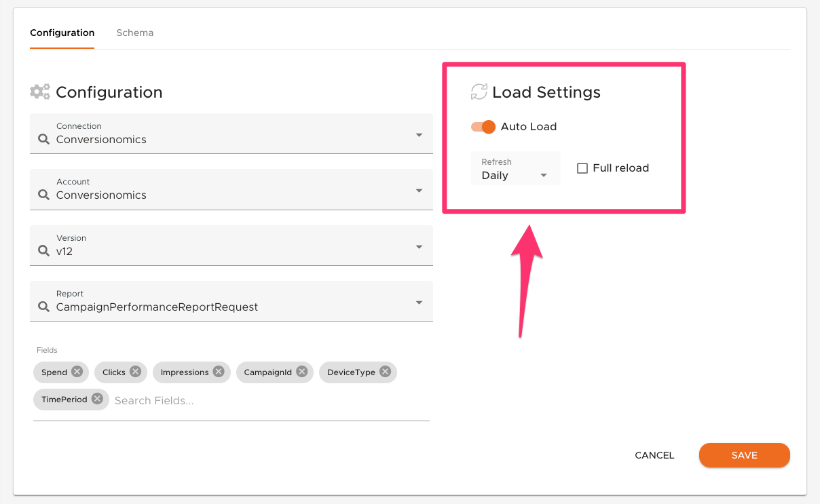The height and width of the screenshot is (504, 820).
Task: Remove the CampaignId field chip
Action: tap(301, 372)
